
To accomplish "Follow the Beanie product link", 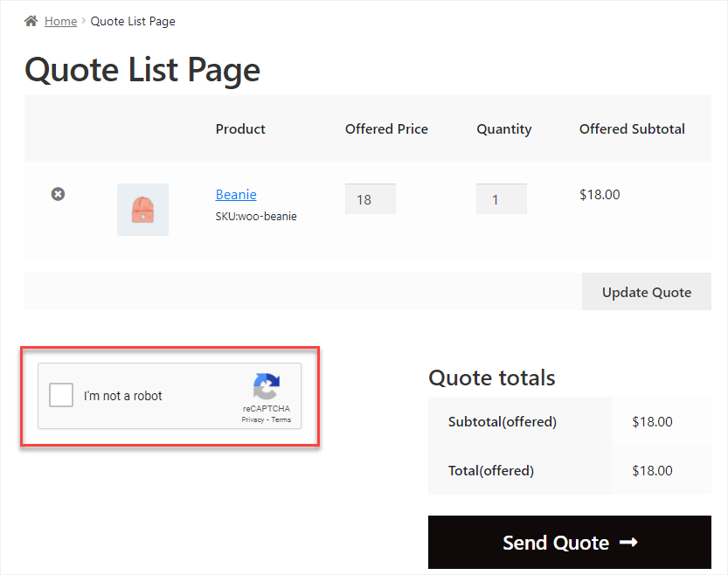I will pyautogui.click(x=236, y=195).
